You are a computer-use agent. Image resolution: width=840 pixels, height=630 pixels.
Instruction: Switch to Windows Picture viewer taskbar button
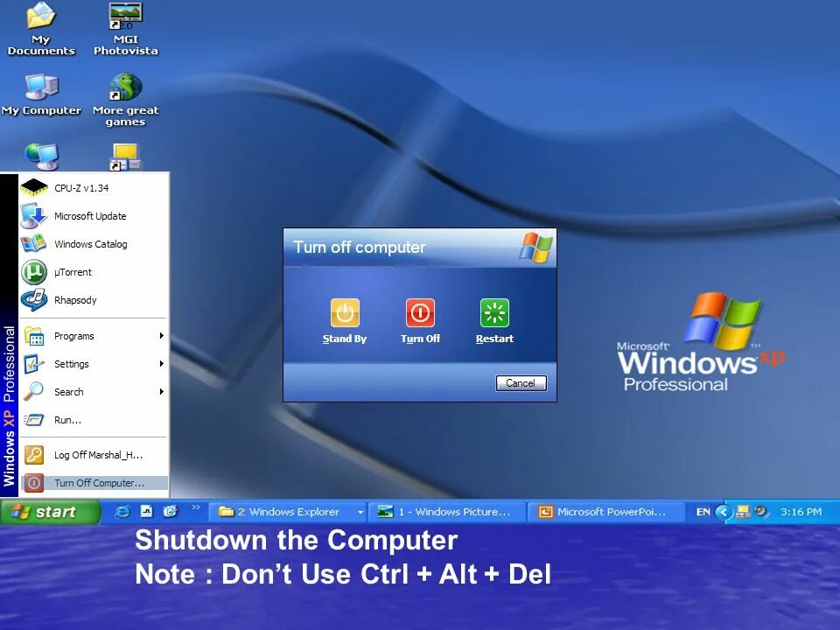click(447, 512)
